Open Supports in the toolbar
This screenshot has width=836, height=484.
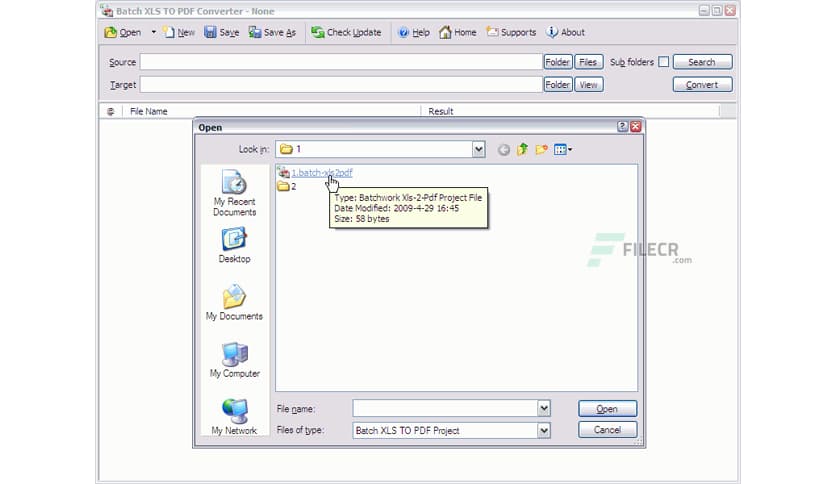click(x=511, y=33)
